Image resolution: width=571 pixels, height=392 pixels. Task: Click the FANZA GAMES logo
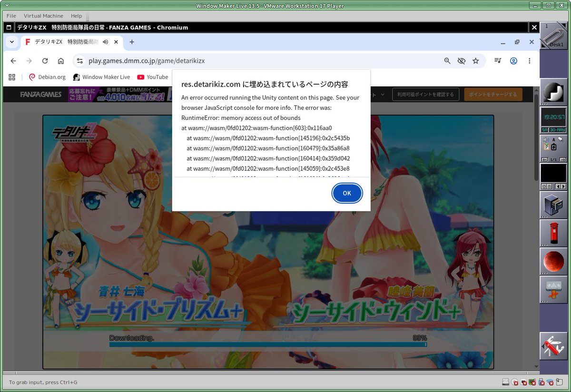pyautogui.click(x=41, y=94)
